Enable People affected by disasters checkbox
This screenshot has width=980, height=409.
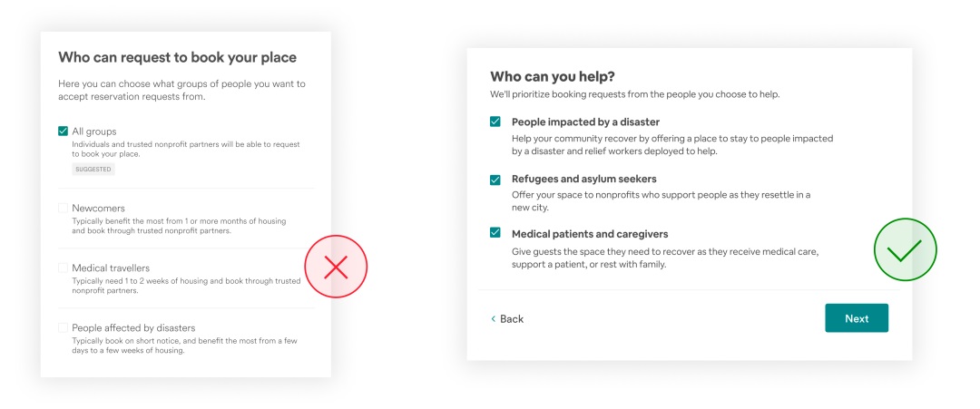64,327
